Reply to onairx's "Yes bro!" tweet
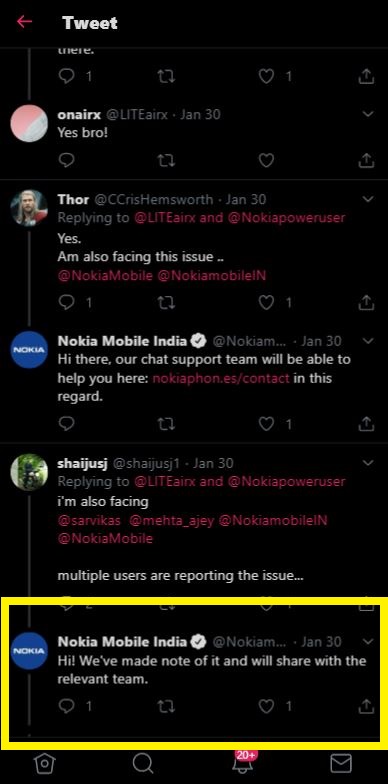The width and height of the screenshot is (388, 784). click(66, 160)
